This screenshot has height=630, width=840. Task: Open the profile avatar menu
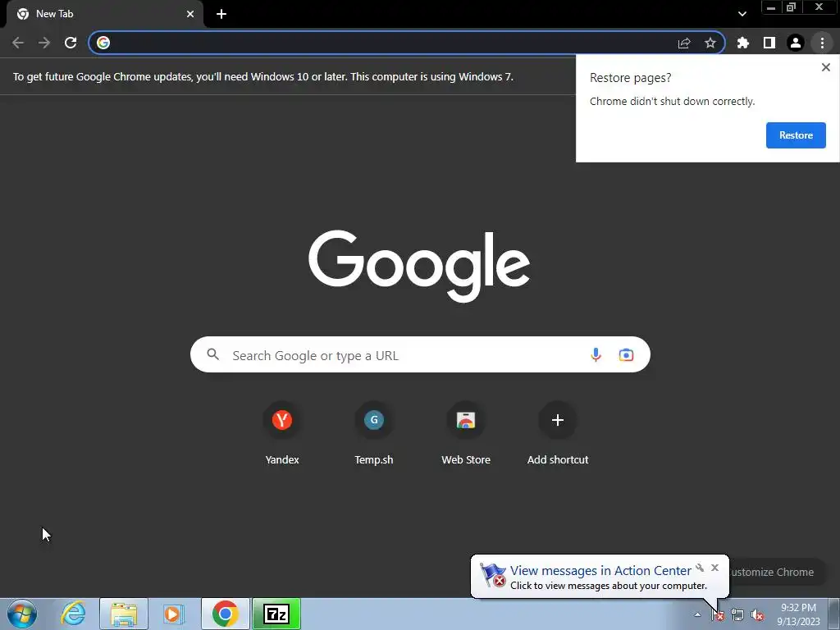796,43
